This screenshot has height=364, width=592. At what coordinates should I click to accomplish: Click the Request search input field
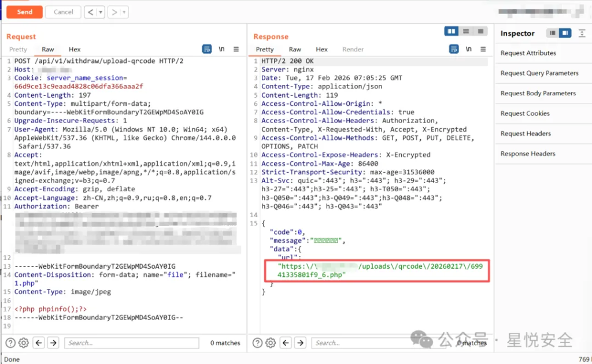tap(131, 343)
